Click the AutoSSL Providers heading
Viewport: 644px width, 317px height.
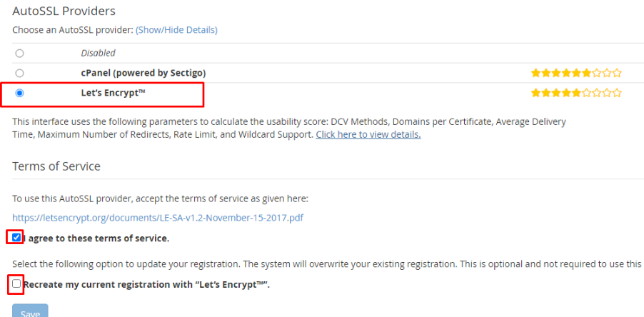[x=64, y=11]
